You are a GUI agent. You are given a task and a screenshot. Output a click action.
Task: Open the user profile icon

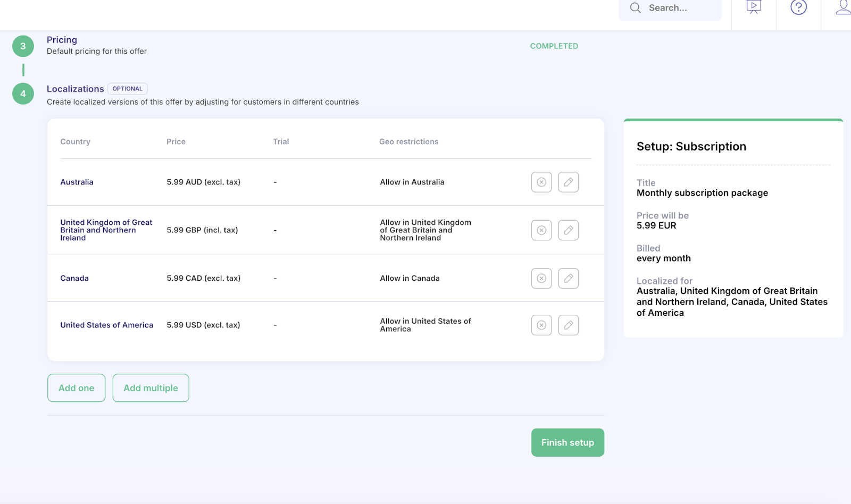[x=843, y=7]
